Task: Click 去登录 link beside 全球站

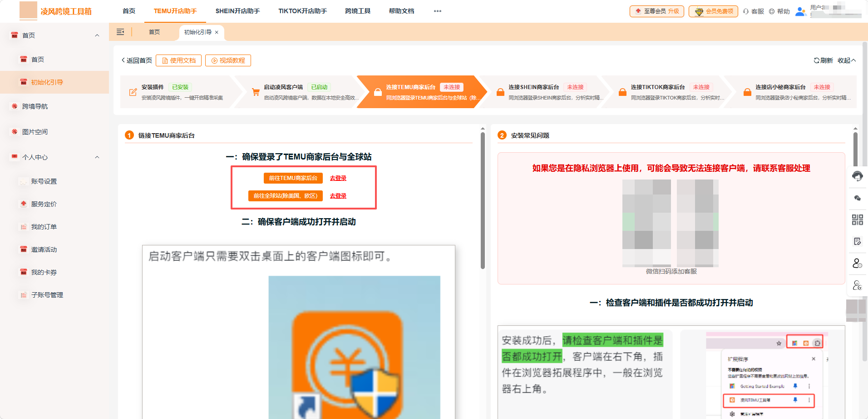Action: 338,196
